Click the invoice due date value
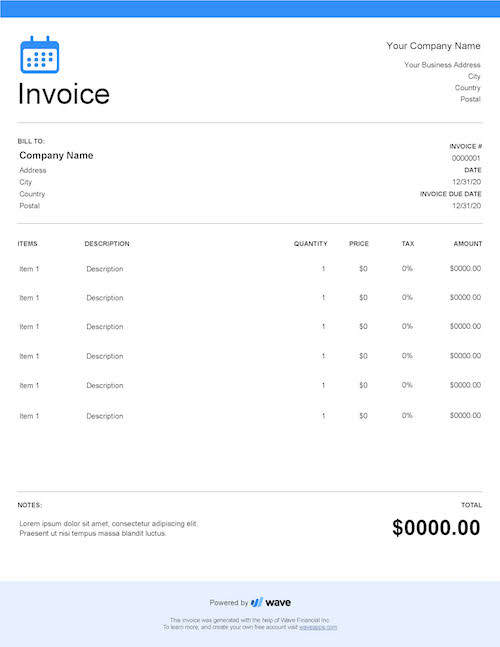 (x=467, y=205)
